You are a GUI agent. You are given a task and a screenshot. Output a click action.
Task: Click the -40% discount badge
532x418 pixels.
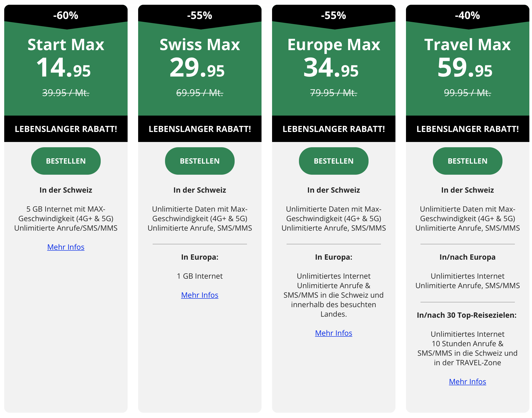point(467,15)
